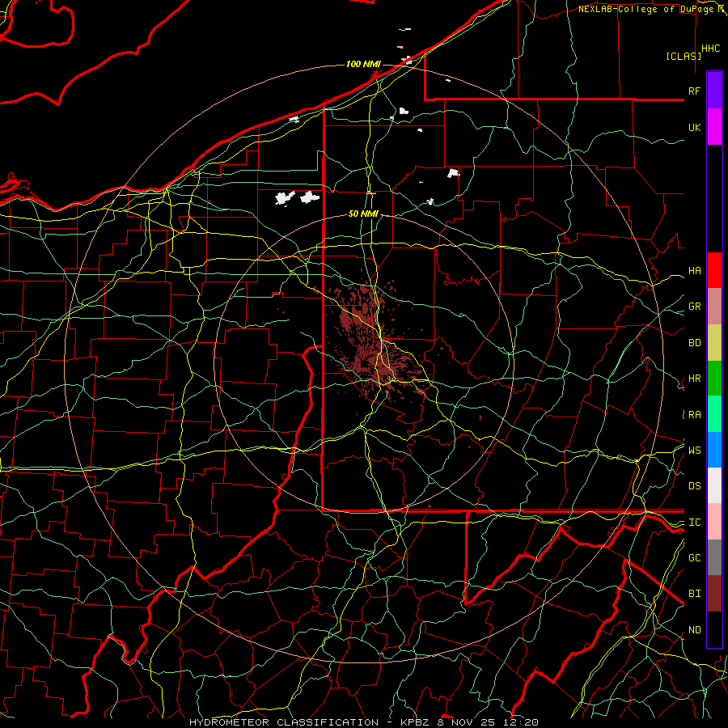Click the dark green HR legend swatch

pos(714,379)
